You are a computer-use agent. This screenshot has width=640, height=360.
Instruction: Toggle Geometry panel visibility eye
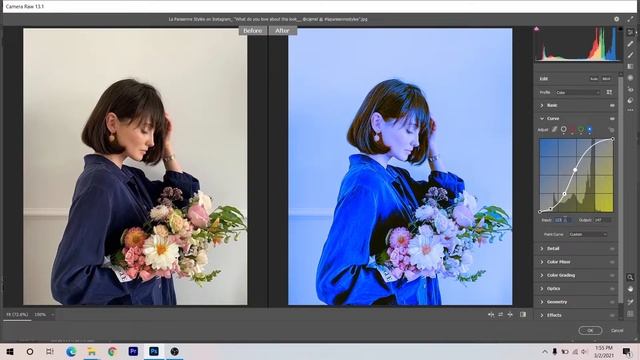[612, 302]
